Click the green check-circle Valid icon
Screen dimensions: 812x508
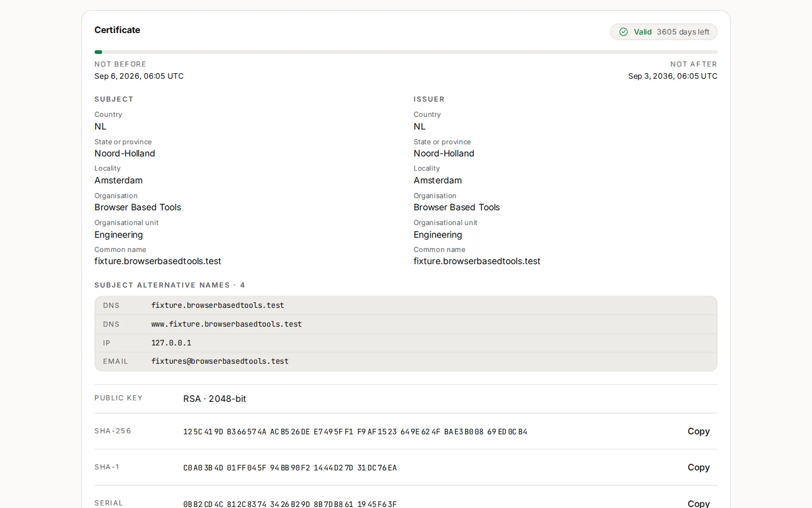pos(623,32)
